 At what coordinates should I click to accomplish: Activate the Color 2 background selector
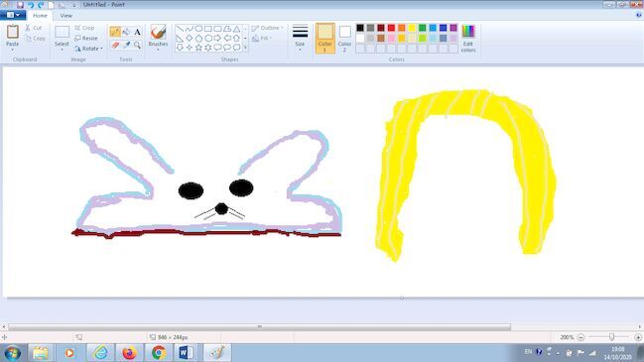point(344,38)
